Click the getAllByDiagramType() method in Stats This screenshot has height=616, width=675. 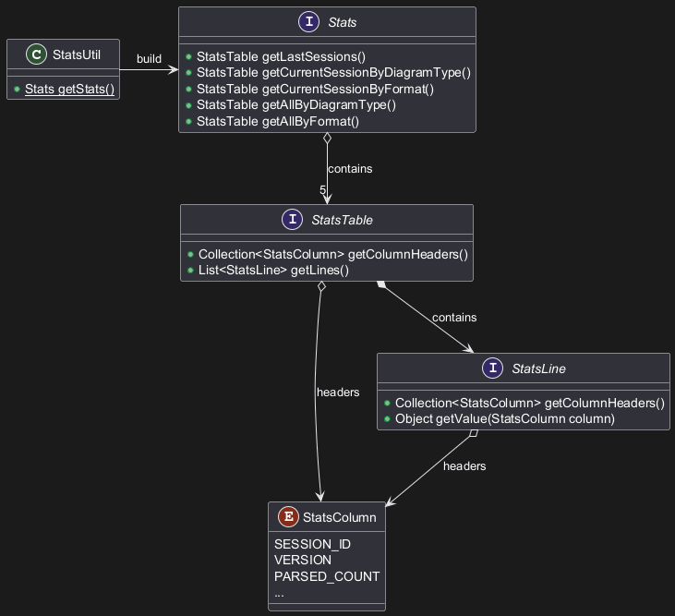(x=295, y=105)
